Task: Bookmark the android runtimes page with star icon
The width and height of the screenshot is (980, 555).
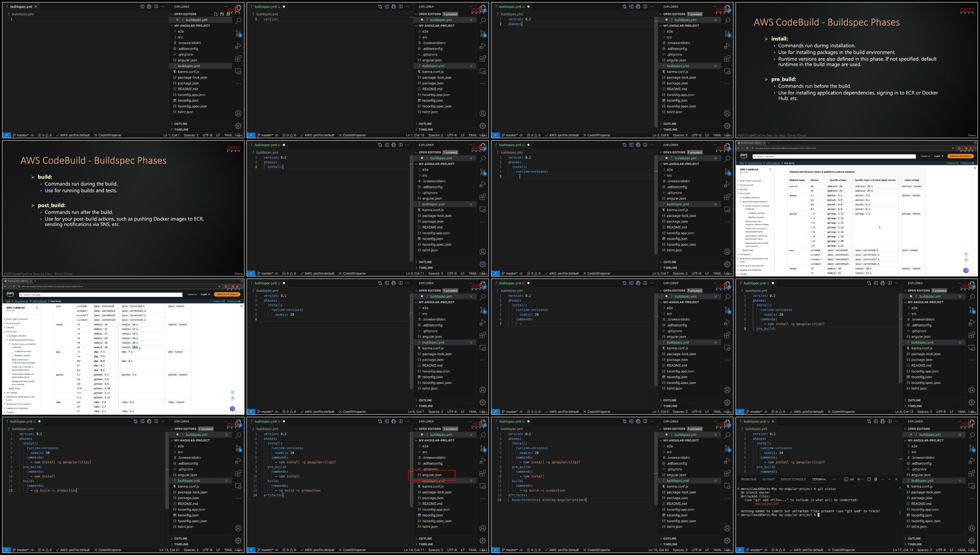Action: 953,148
